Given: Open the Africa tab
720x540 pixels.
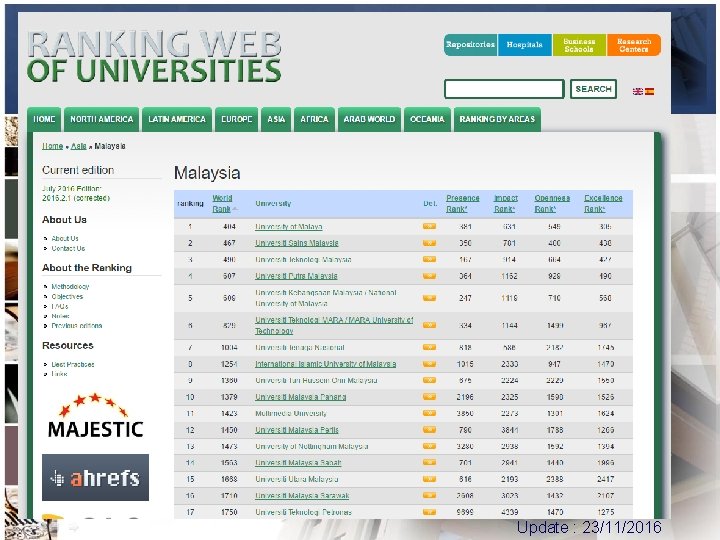Looking at the screenshot, I should (x=314, y=119).
